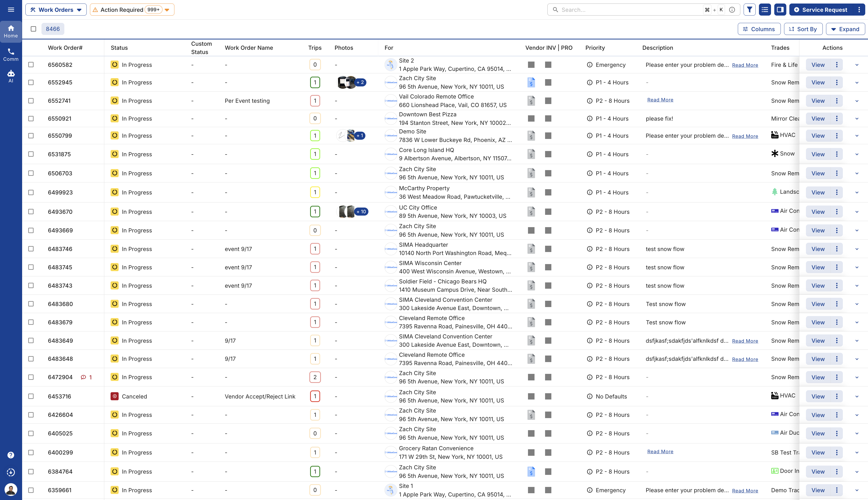Click the search info icon
The height and width of the screenshot is (500, 868).
click(x=732, y=10)
